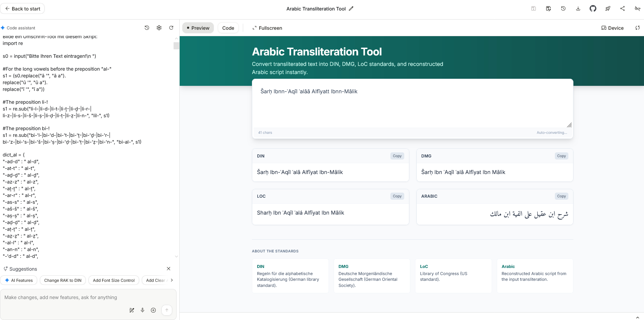The width and height of the screenshot is (644, 320).
Task: Select the Preview tab
Action: 198,28
